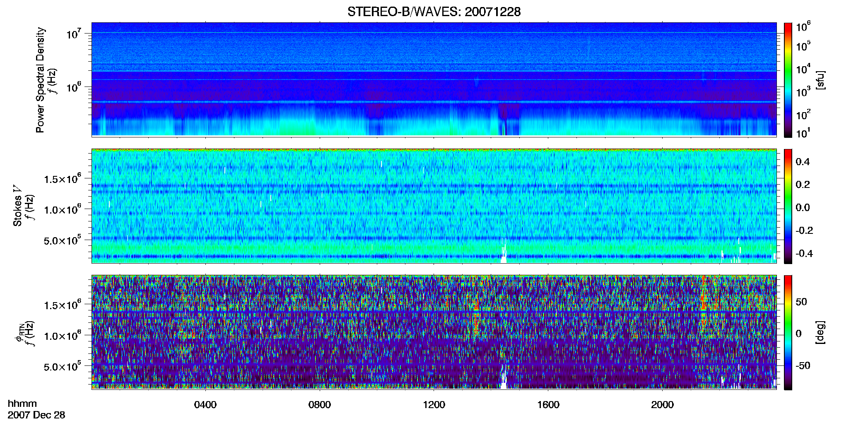
Task: Click the 10^7 frequency tick on the top panel
Action: click(75, 34)
